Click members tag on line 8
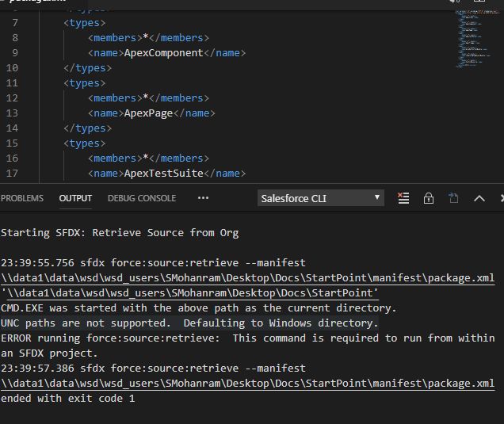The height and width of the screenshot is (424, 504). coord(148,38)
